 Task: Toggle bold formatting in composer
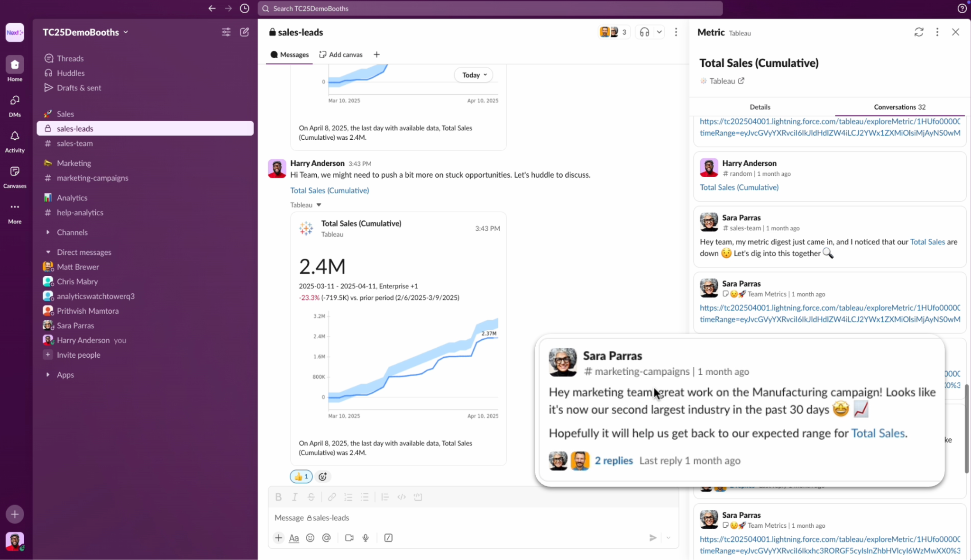tap(278, 497)
